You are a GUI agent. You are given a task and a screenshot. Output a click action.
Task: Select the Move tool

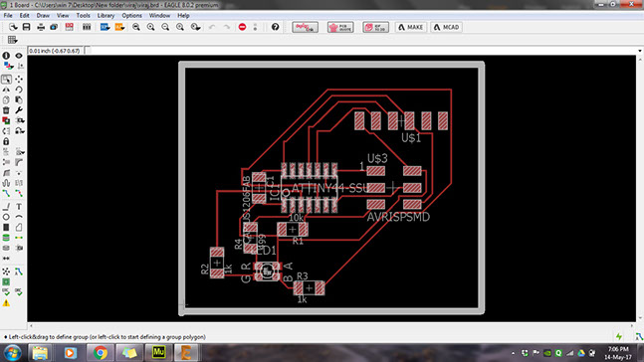pyautogui.click(x=19, y=79)
